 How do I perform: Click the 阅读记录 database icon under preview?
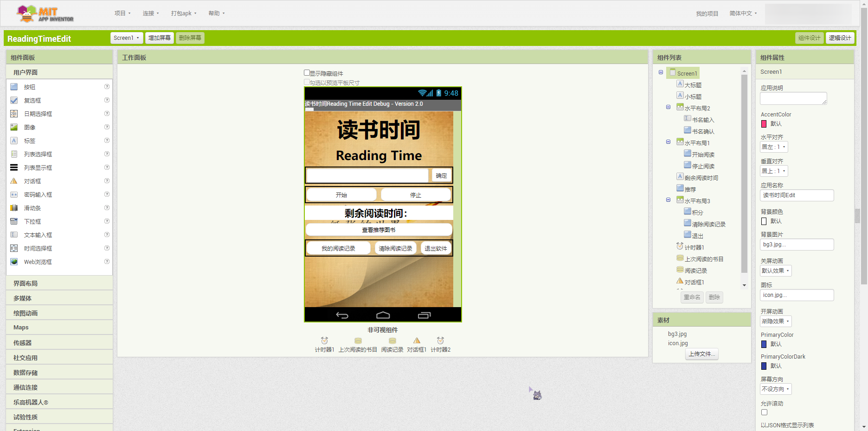click(392, 341)
